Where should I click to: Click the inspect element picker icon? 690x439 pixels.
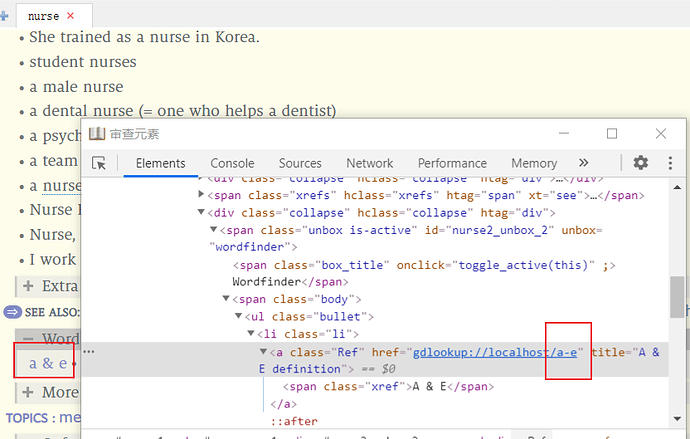tap(99, 163)
